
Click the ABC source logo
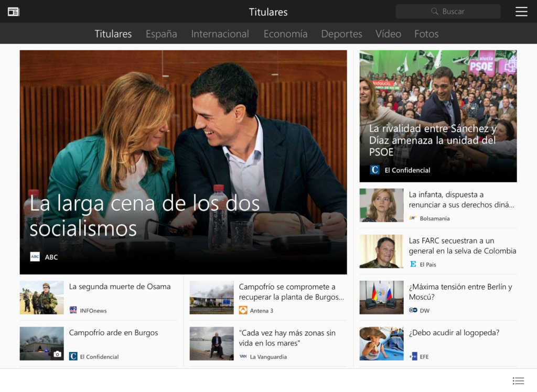pyautogui.click(x=35, y=257)
